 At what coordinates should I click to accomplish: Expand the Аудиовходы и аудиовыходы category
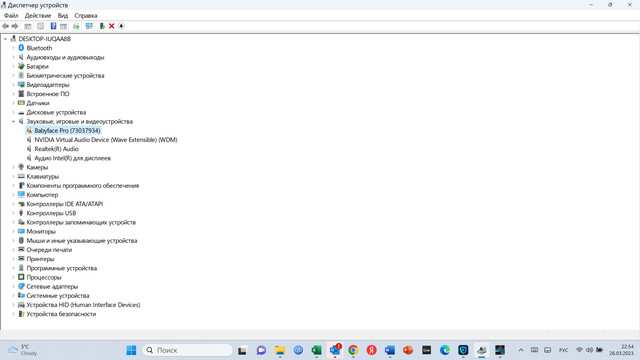coord(13,57)
